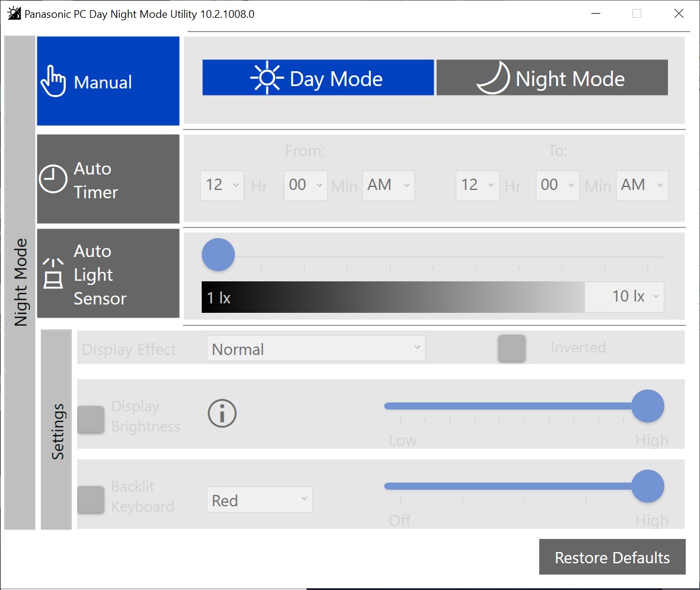The width and height of the screenshot is (700, 590).
Task: Toggle the Display Brightness checkbox
Action: click(x=91, y=420)
